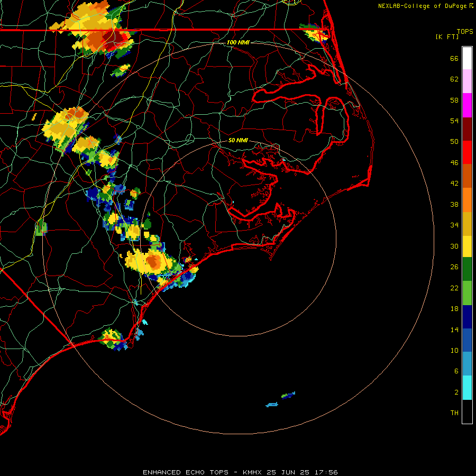Click the 'TH' legend label
Viewport: 476px width, 476px height.
(x=454, y=413)
